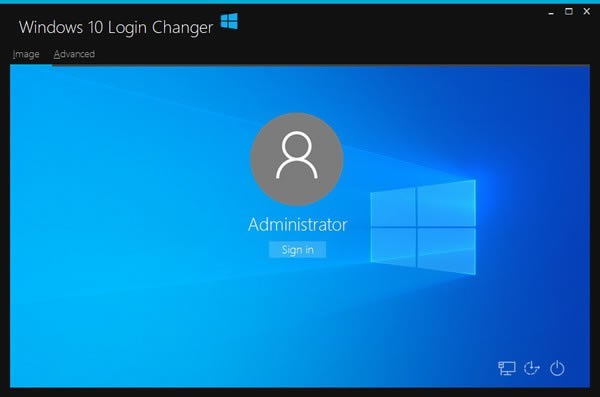Click the highlight underline beneath Image tab
Image resolution: width=600 pixels, height=397 pixels.
31,65
